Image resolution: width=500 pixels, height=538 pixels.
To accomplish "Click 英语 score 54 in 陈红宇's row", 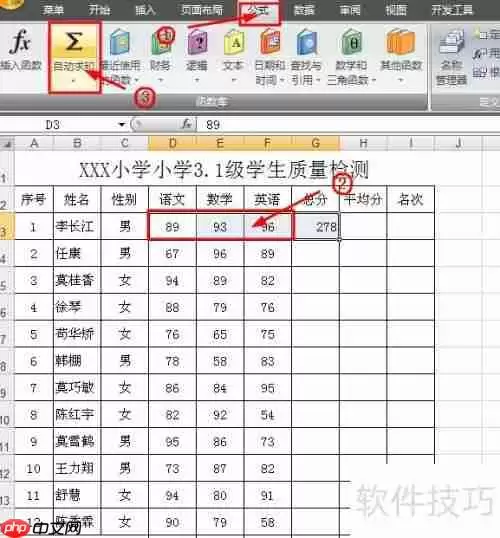I will (268, 414).
